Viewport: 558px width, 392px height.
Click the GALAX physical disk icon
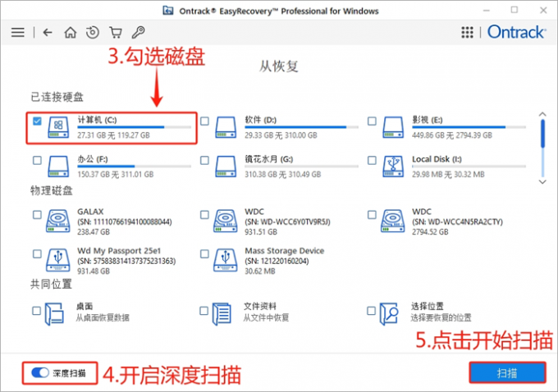click(57, 221)
